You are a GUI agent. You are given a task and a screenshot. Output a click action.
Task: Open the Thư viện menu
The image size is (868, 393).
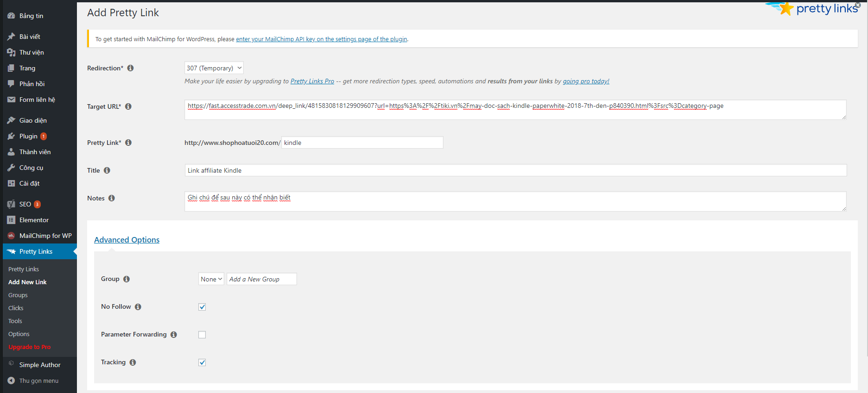click(40, 52)
